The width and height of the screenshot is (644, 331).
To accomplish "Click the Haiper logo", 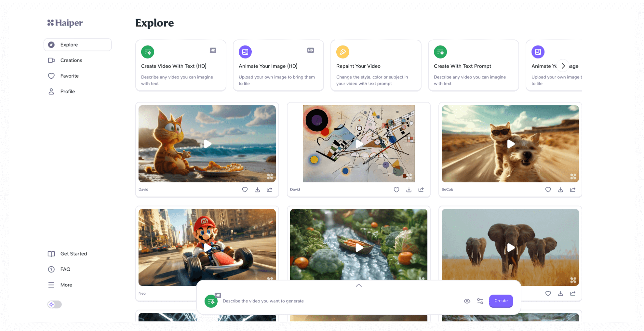I will (65, 23).
